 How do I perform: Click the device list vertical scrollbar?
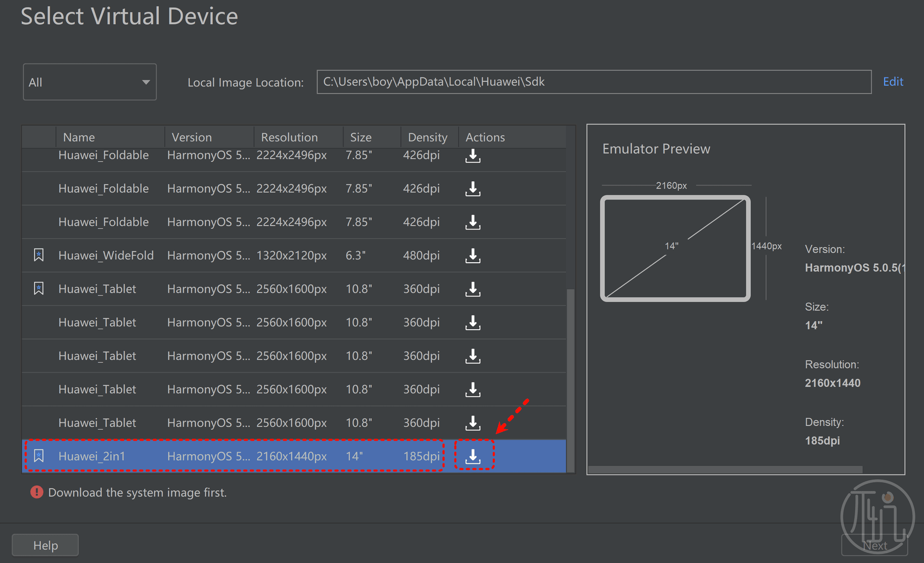click(571, 380)
